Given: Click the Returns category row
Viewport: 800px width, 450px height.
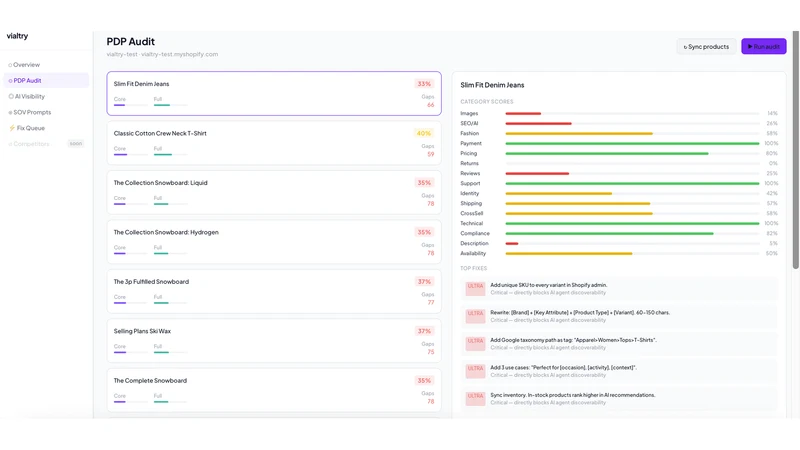Looking at the screenshot, I should (x=619, y=163).
